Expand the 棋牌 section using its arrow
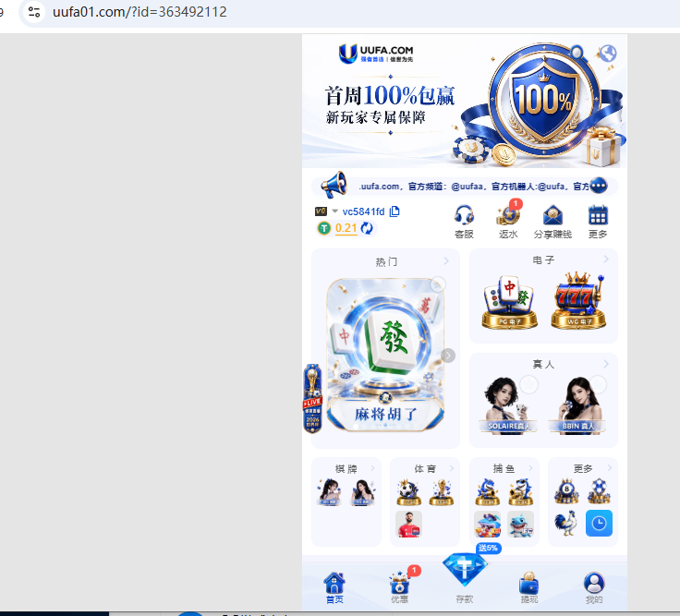The width and height of the screenshot is (680, 616). click(x=372, y=468)
